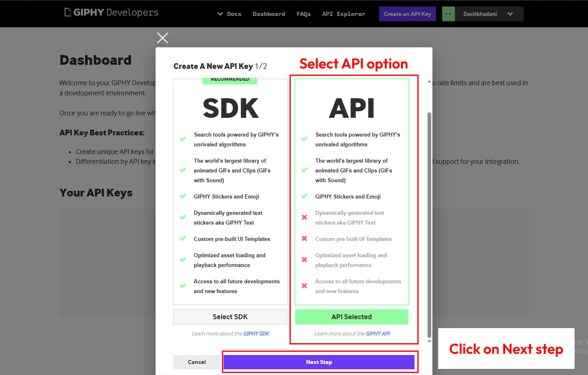Open the FAQs page
588x375 pixels.
tap(304, 13)
